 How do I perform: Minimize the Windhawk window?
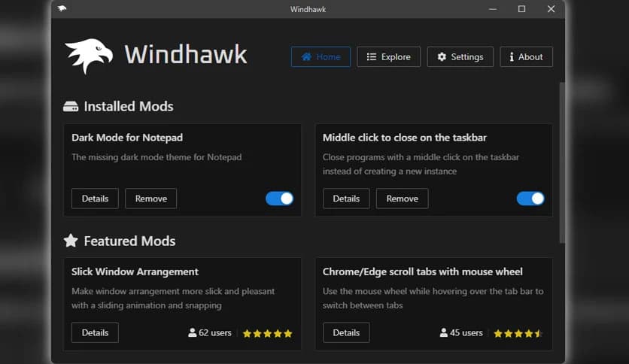tap(493, 9)
